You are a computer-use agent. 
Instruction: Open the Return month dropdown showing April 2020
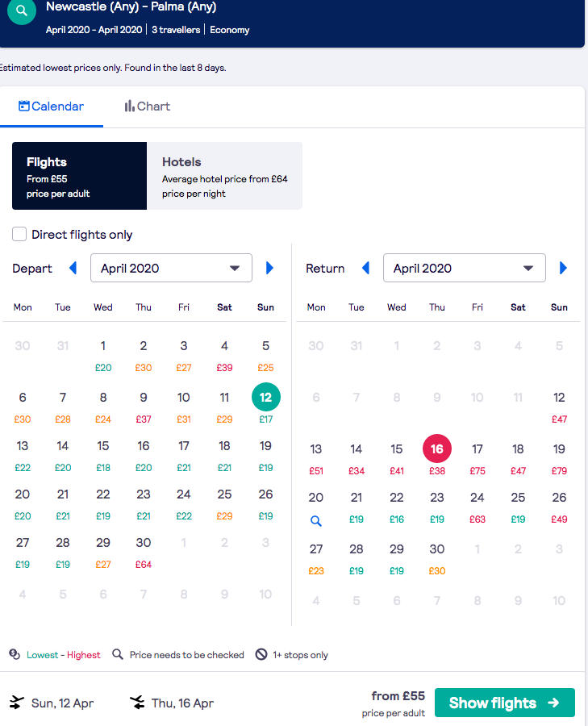tap(464, 268)
